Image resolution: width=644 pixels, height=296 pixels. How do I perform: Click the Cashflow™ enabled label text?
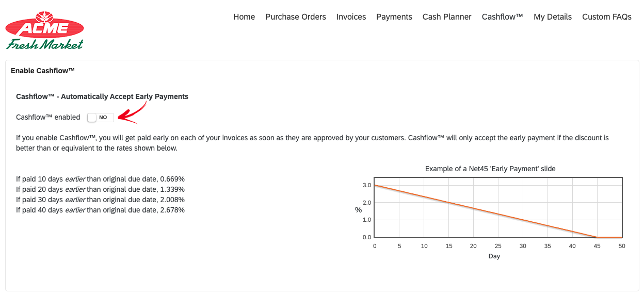click(x=48, y=117)
